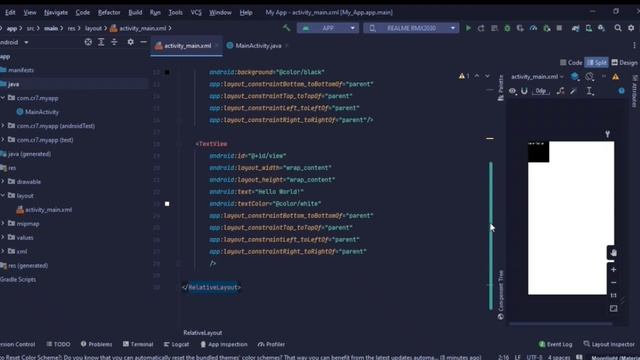Switch editor to Code view mode
The width and height of the screenshot is (640, 360).
coord(571,62)
